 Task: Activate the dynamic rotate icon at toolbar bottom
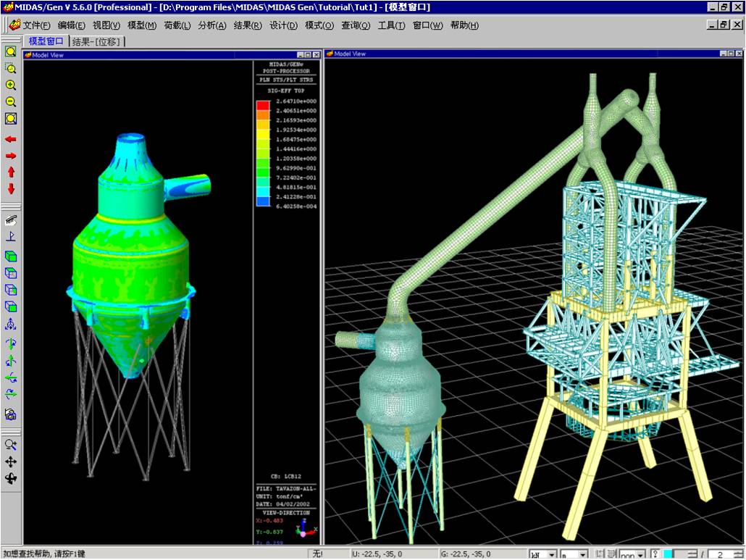coord(10,478)
